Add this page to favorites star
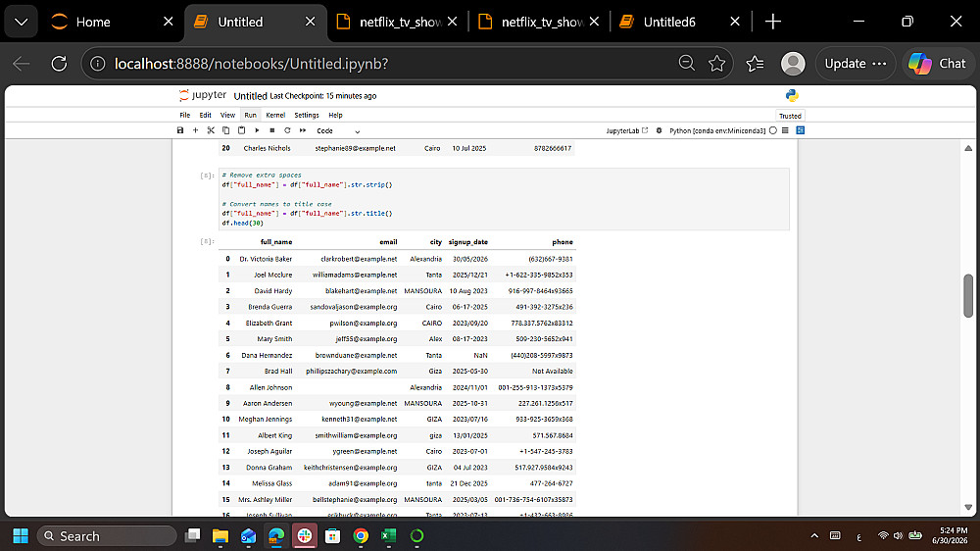The height and width of the screenshot is (551, 980). (717, 64)
